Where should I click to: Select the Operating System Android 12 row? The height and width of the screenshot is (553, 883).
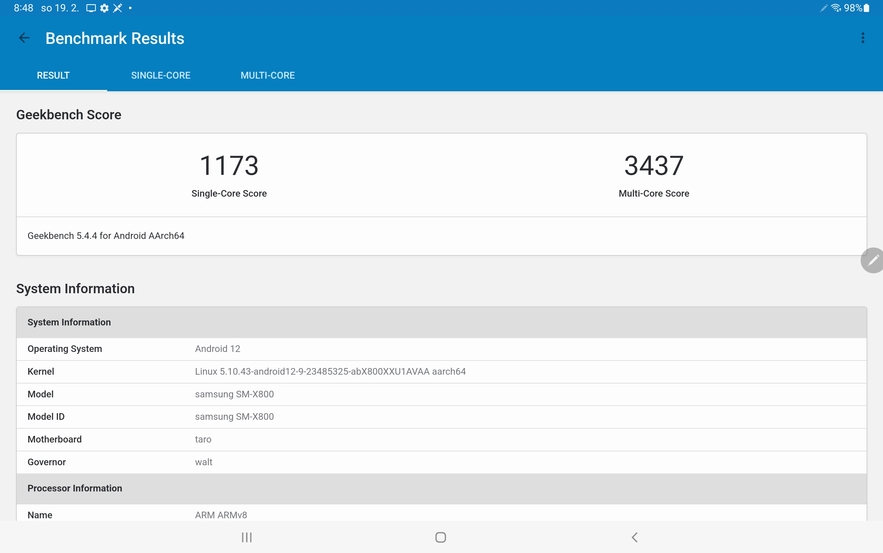tap(441, 349)
